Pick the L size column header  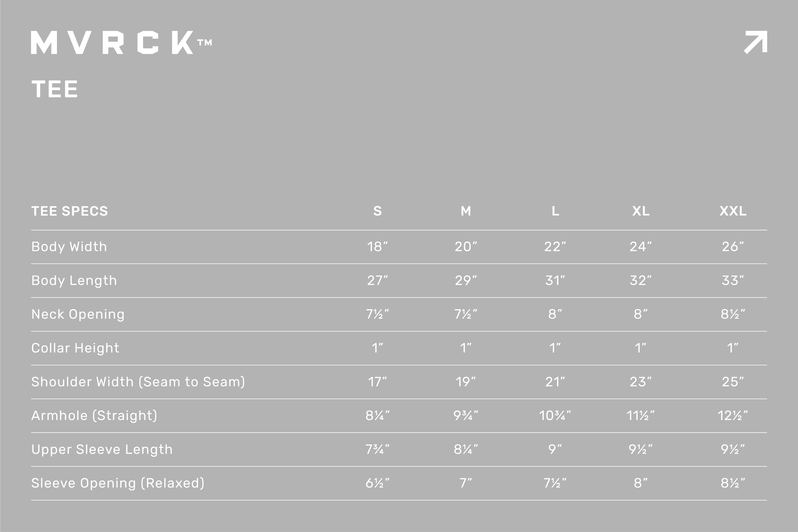pyautogui.click(x=555, y=211)
